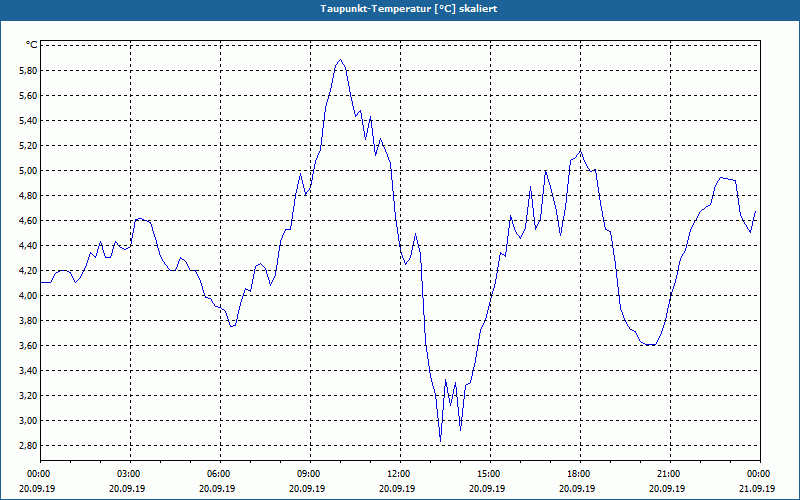Click the '09:00' time axis label
800x500 pixels.
pyautogui.click(x=310, y=473)
